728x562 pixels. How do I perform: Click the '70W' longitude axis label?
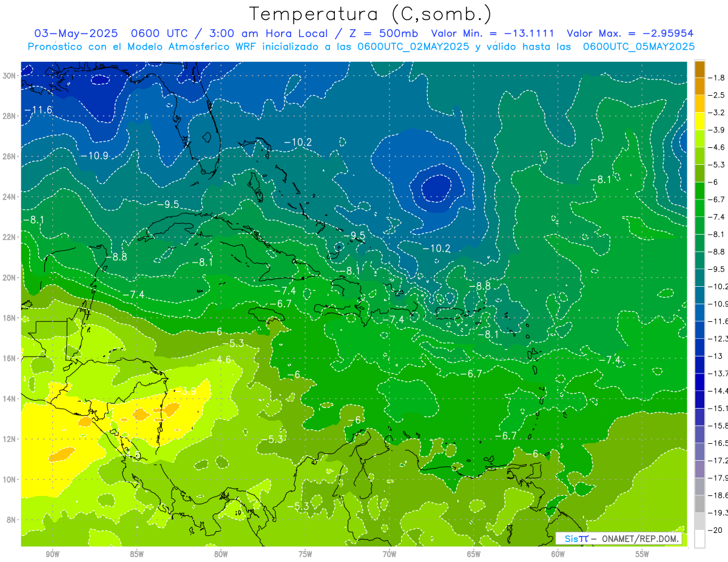pos(389,554)
